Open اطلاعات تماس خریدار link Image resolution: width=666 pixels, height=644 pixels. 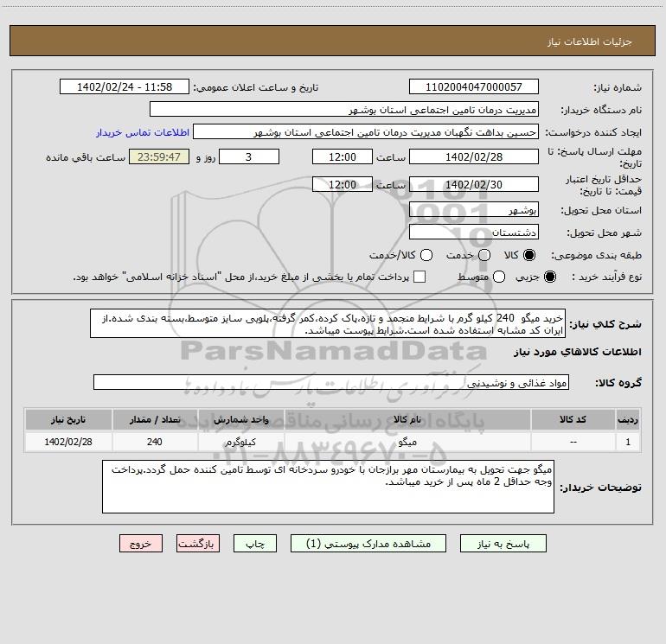[143, 132]
